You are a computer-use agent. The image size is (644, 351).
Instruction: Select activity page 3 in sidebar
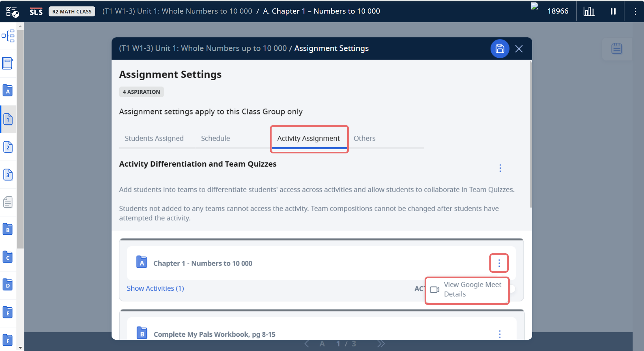(x=8, y=174)
